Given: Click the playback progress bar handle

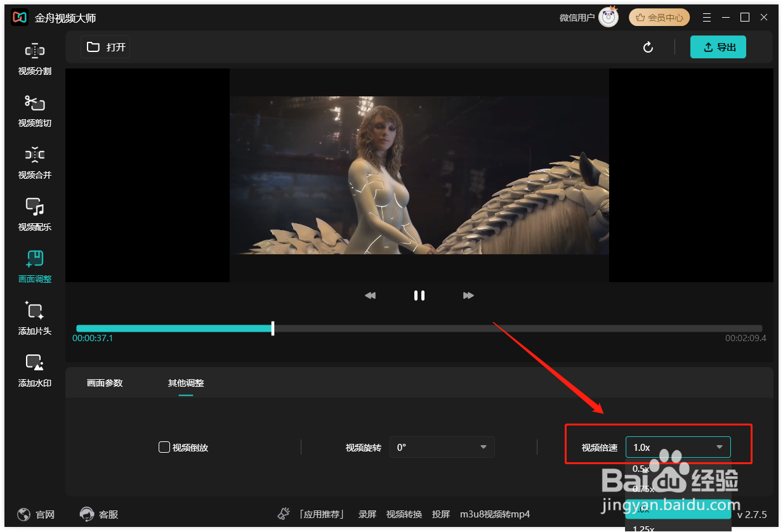Looking at the screenshot, I should pos(273,328).
